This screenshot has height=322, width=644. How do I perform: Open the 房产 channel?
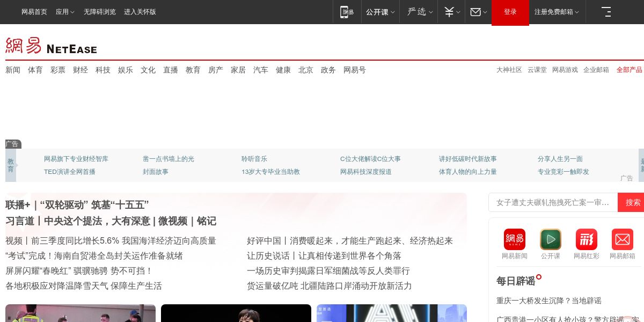click(x=216, y=70)
